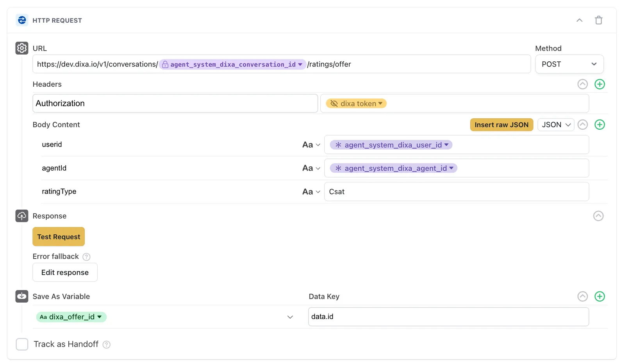Open the agent_system_dixa_conversation_id variable chip
The width and height of the screenshot is (625, 364).
232,64
